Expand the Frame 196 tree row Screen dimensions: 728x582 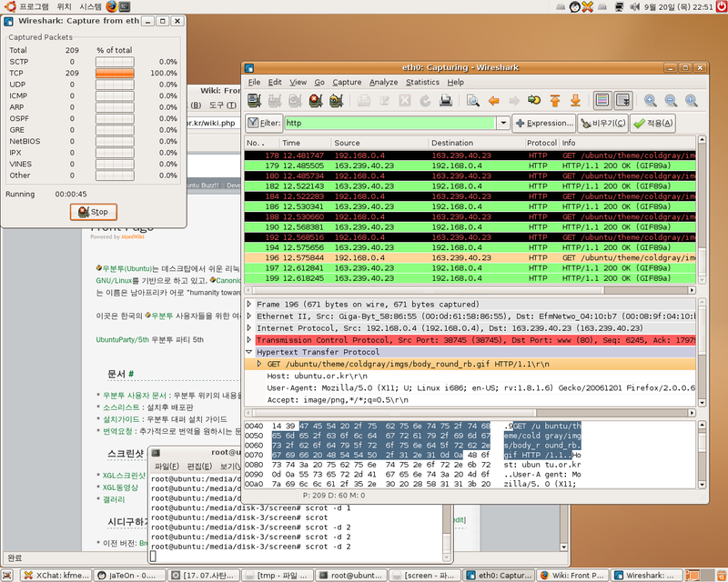tap(249, 305)
